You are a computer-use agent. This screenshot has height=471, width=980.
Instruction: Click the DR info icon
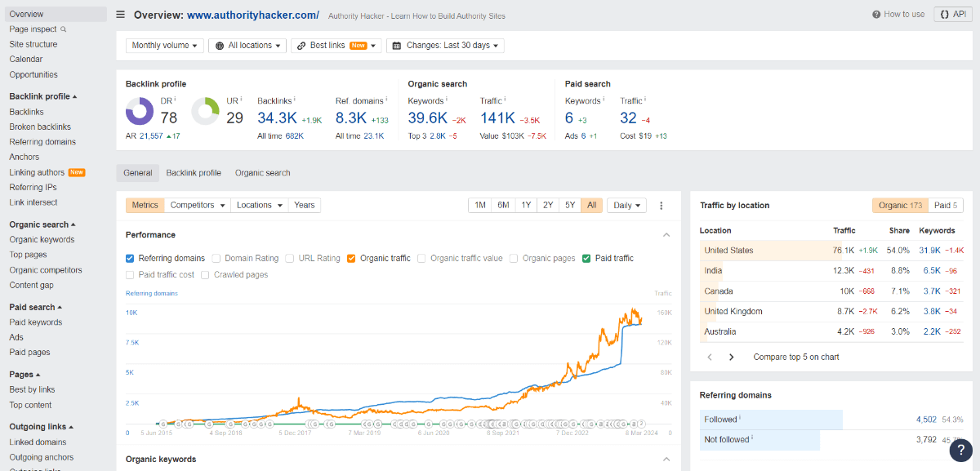(x=175, y=100)
